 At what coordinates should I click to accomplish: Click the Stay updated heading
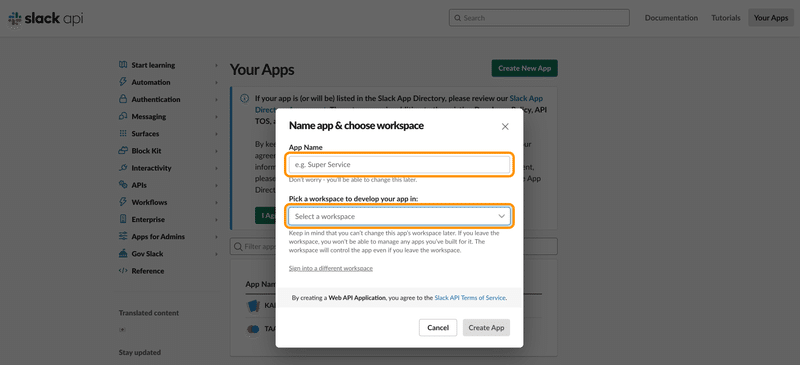[140, 352]
